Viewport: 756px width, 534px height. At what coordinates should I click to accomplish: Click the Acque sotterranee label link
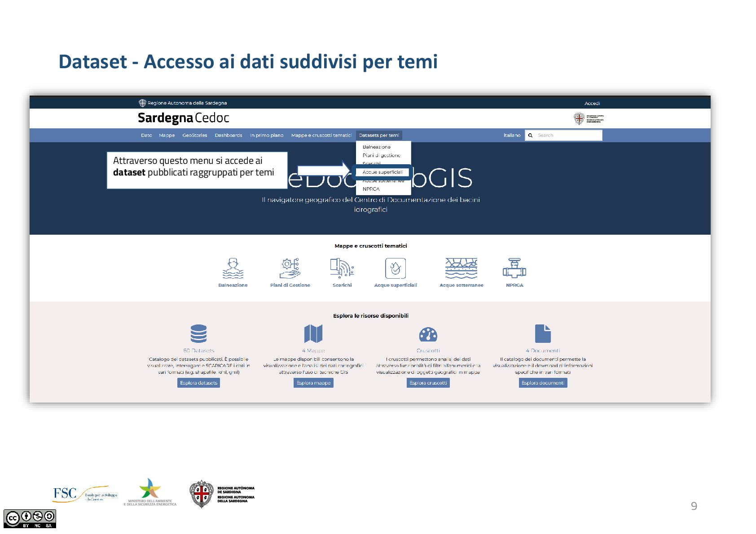(461, 285)
